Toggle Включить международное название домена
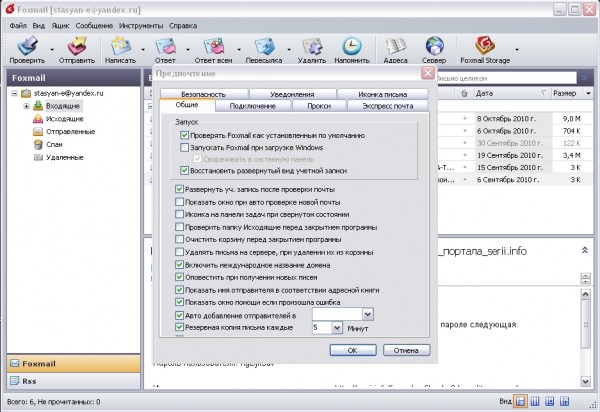This screenshot has height=412, width=600. point(179,265)
